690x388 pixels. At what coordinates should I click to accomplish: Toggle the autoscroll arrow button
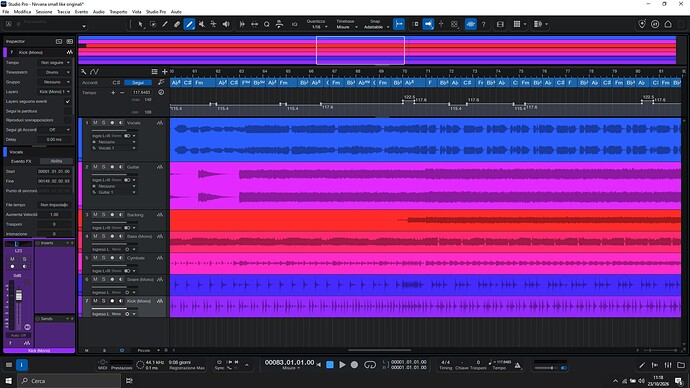(x=428, y=24)
